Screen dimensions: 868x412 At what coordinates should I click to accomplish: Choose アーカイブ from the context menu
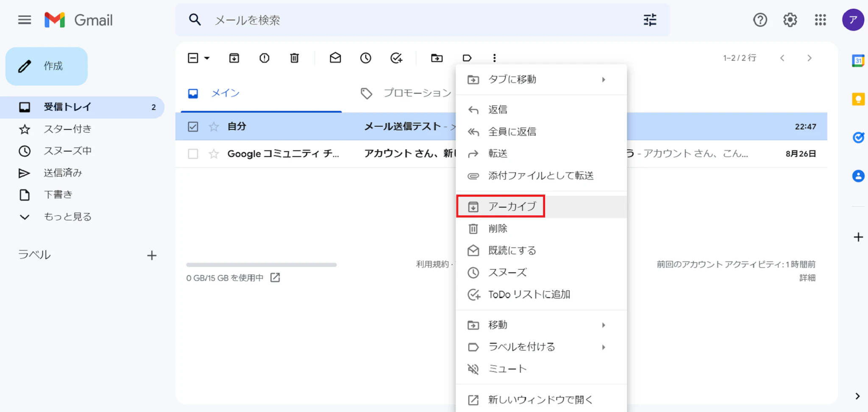point(512,206)
